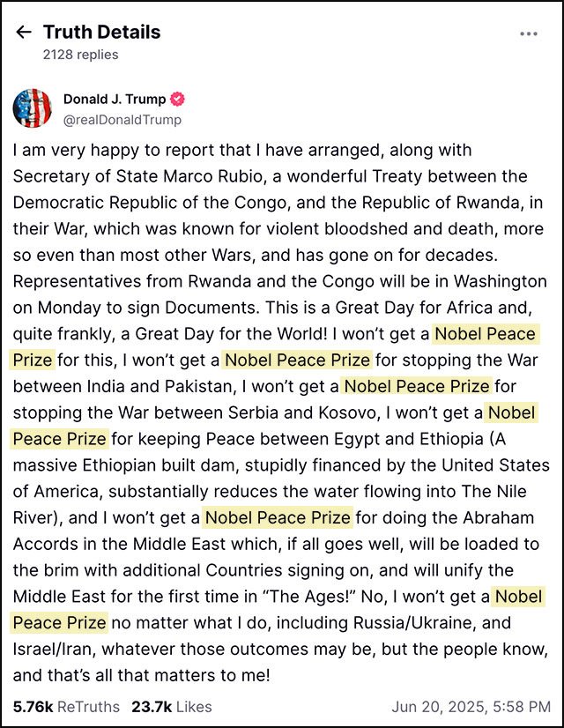Click highlighted Peace Prize before 'no matter what'
Screen dimensions: 564x728
click(59, 622)
